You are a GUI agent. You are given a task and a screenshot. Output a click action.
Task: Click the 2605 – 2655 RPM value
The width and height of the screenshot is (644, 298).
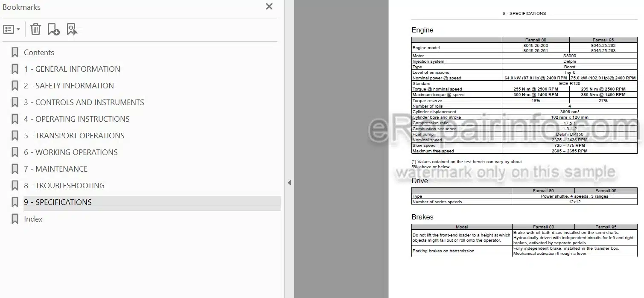pyautogui.click(x=569, y=151)
